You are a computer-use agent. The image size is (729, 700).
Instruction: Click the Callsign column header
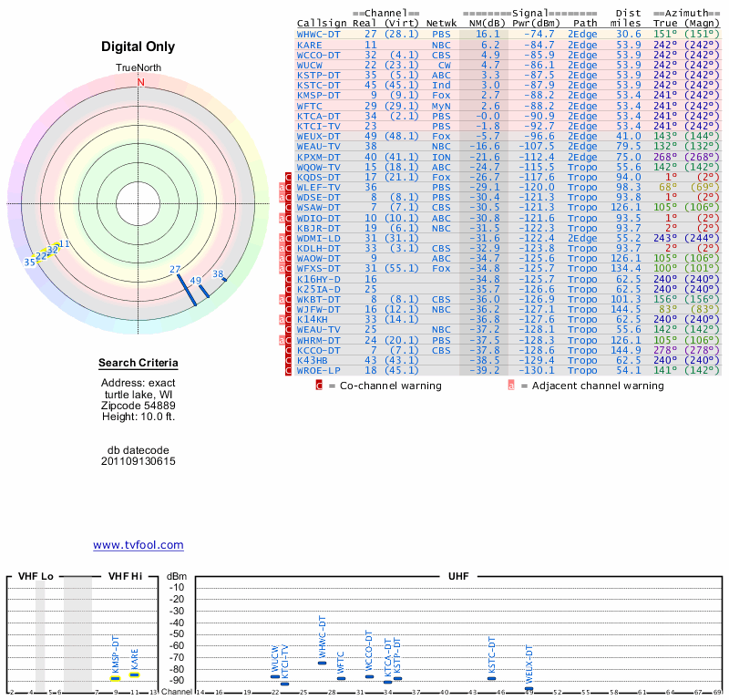tap(322, 23)
